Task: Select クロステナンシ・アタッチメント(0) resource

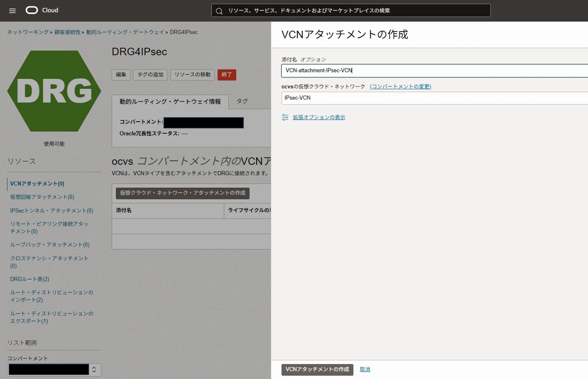Action: (49, 262)
